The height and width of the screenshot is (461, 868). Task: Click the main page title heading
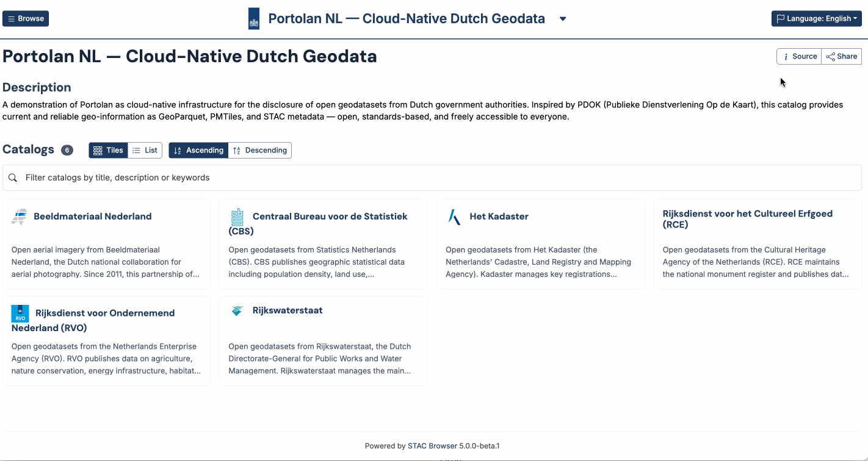point(190,56)
